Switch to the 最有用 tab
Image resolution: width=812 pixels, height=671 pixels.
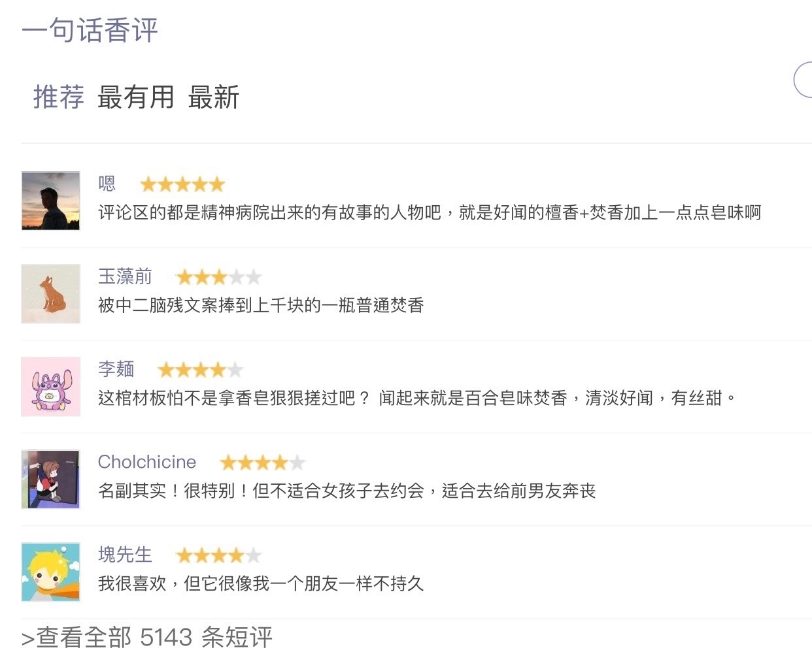tap(136, 97)
